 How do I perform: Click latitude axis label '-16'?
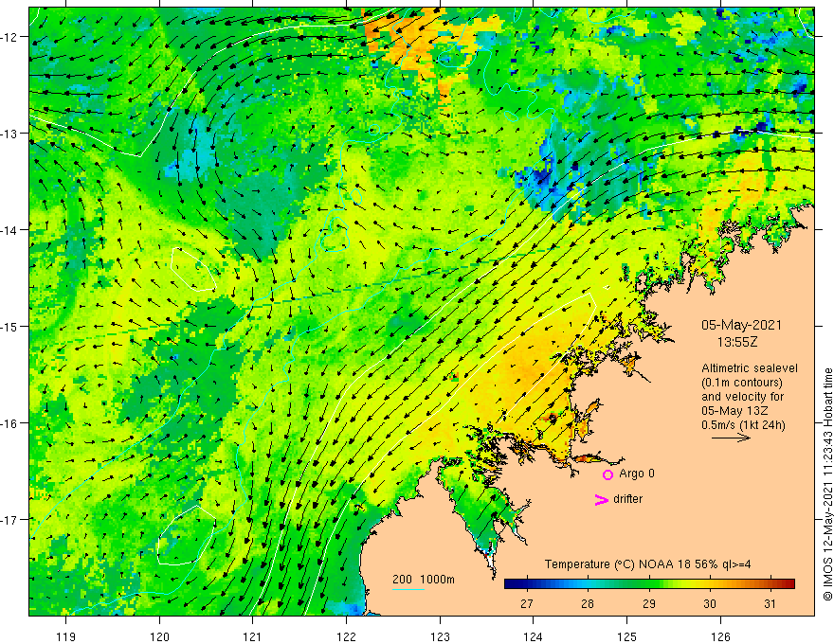tap(10, 423)
